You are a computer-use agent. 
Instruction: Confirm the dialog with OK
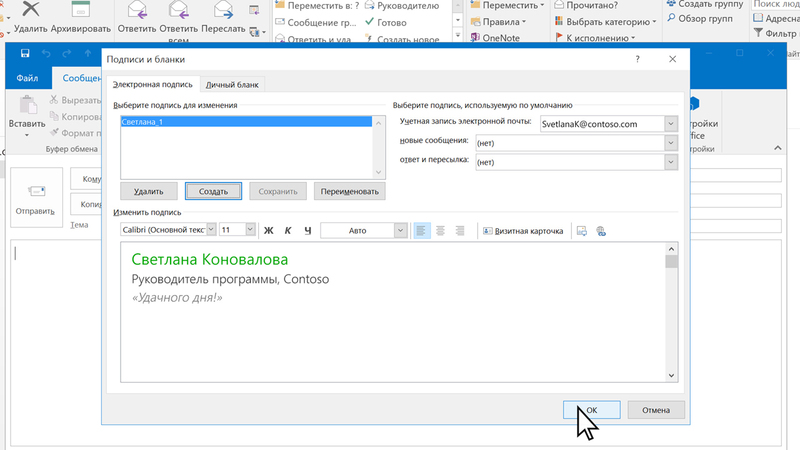592,409
